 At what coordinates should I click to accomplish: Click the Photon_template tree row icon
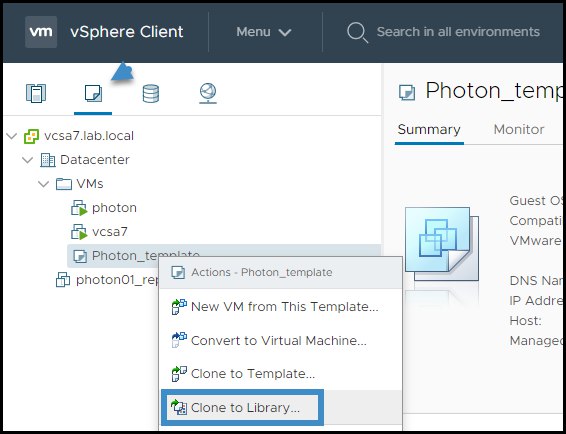pos(80,256)
